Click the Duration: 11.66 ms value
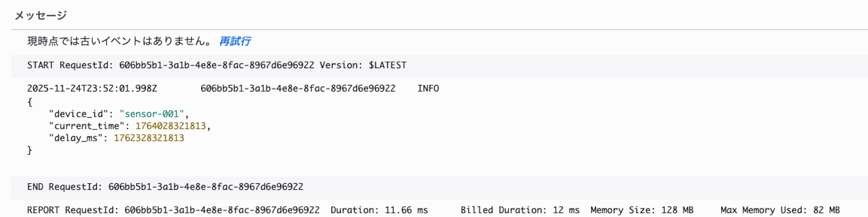Viewport: 868px width, 217px height. pos(379,211)
